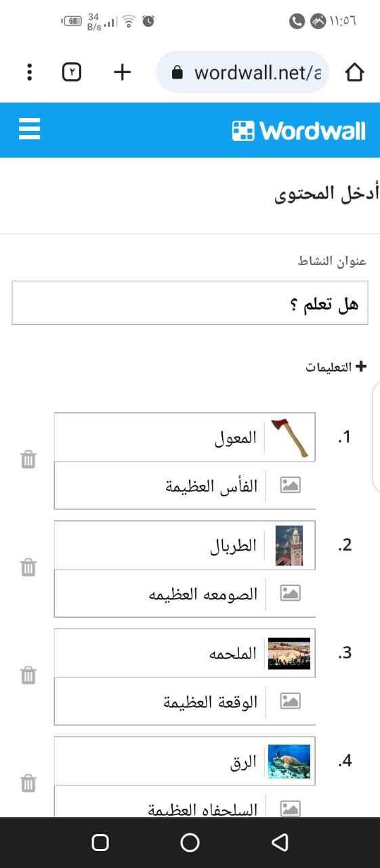Add image for الفأس العظيمة

(x=291, y=485)
